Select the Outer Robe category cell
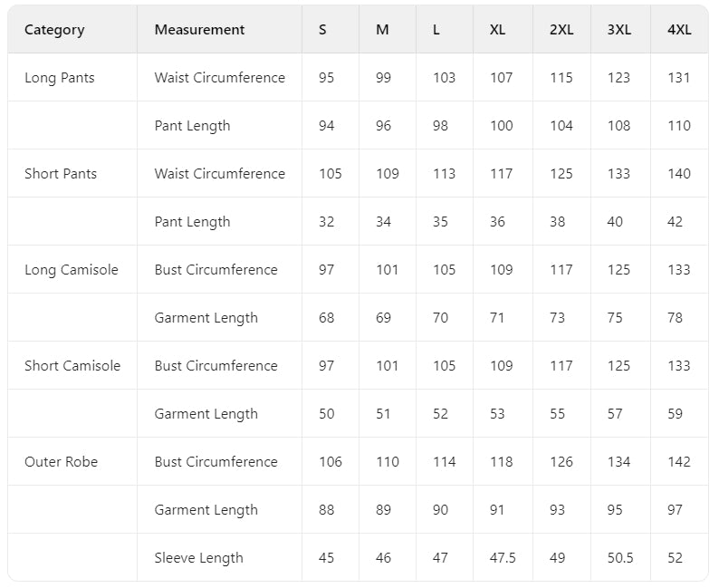This screenshot has width=719, height=588. click(62, 462)
